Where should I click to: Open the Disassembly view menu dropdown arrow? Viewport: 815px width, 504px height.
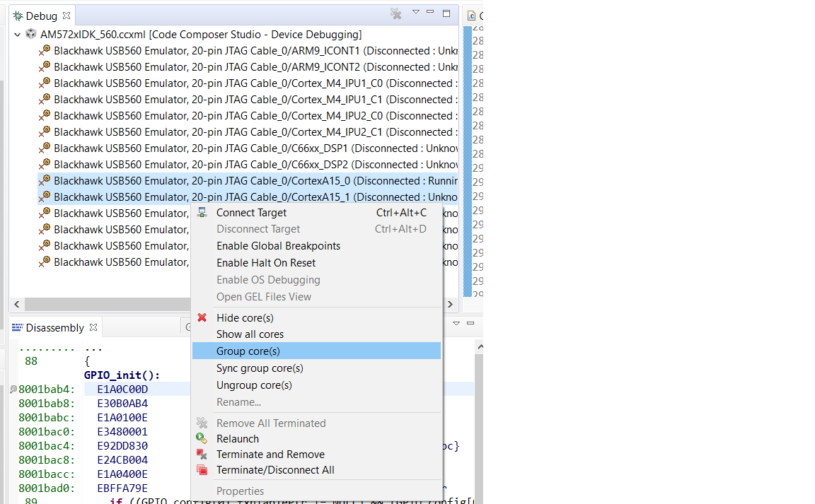click(x=456, y=323)
